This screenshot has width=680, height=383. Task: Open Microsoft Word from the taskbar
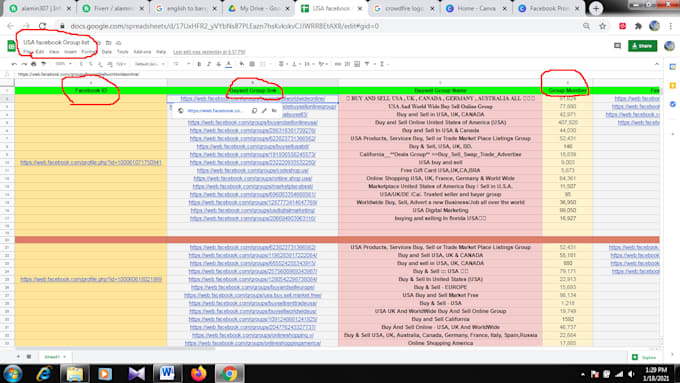[167, 373]
